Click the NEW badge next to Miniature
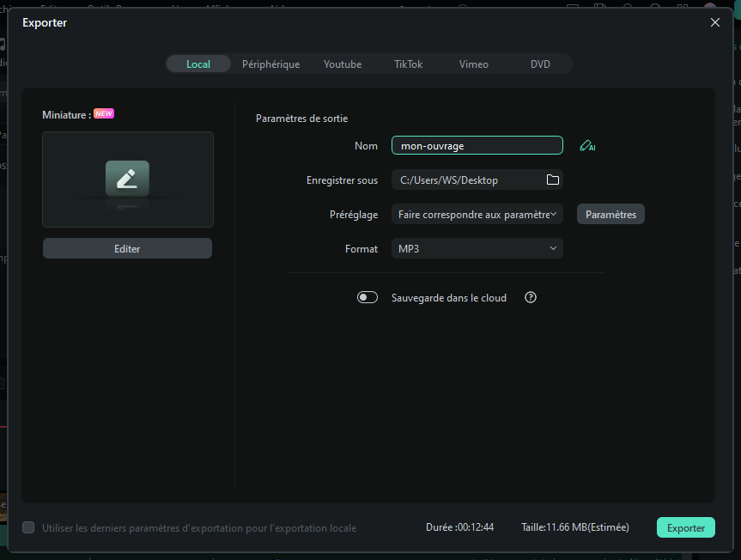Viewport: 741px width, 560px height. click(104, 114)
